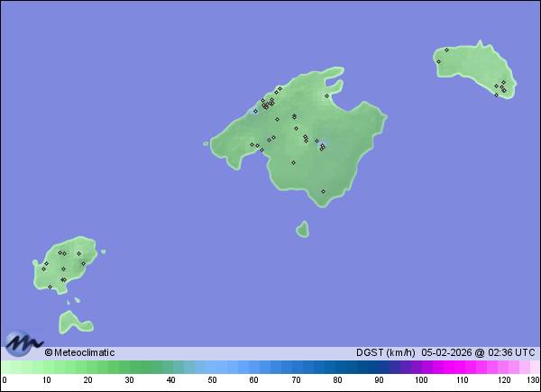The width and height of the screenshot is (541, 392).
Task: Click the Meteoclimatic wave logo icon
Action: (x=23, y=343)
